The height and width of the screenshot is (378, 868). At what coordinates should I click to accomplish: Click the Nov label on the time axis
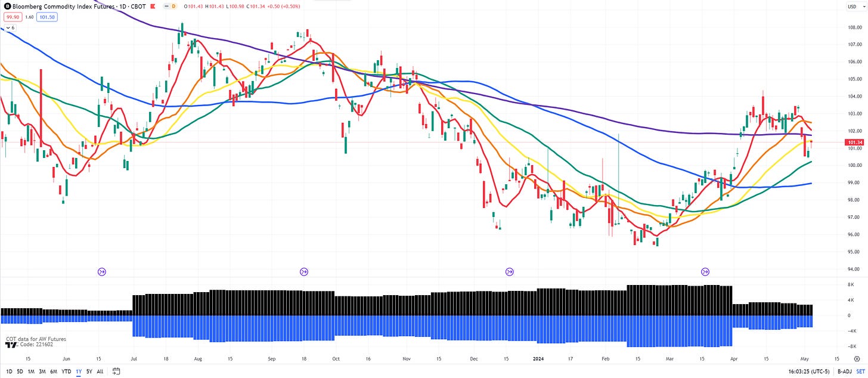pyautogui.click(x=407, y=360)
